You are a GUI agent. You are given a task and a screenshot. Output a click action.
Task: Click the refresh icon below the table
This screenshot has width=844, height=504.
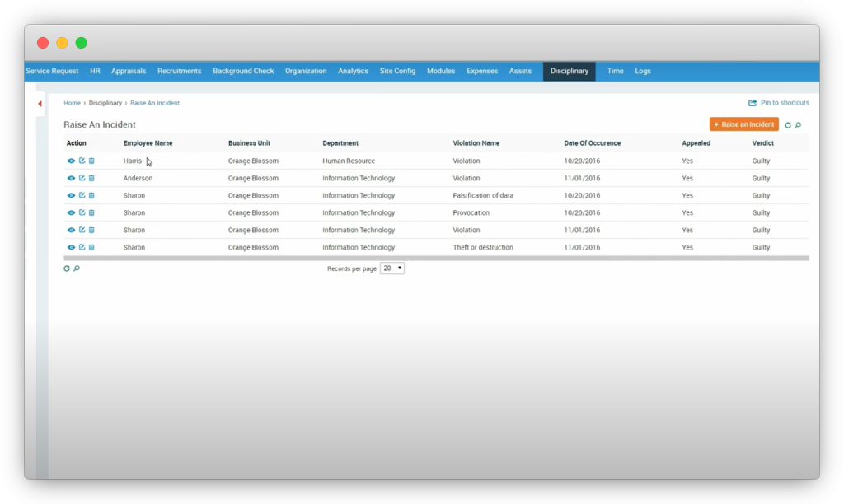click(67, 268)
